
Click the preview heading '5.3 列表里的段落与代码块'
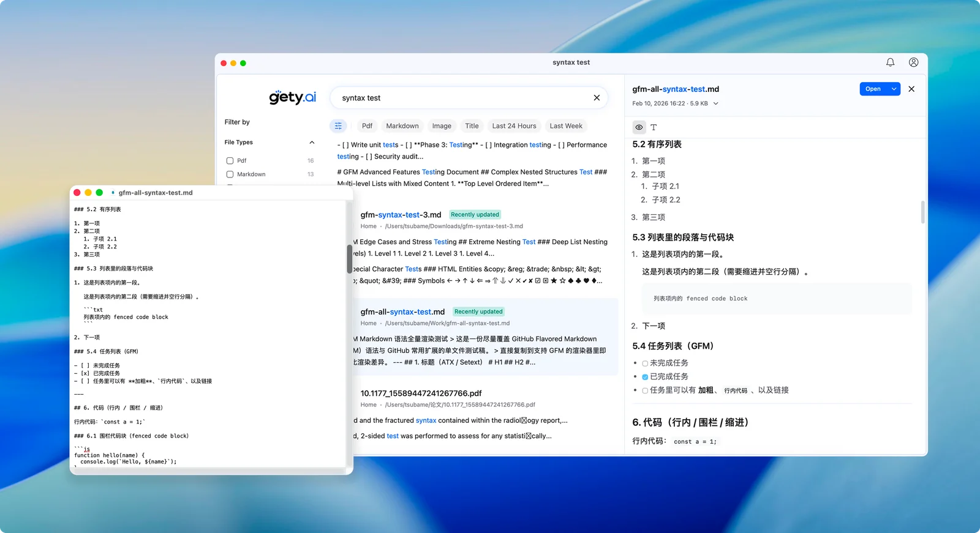(683, 237)
